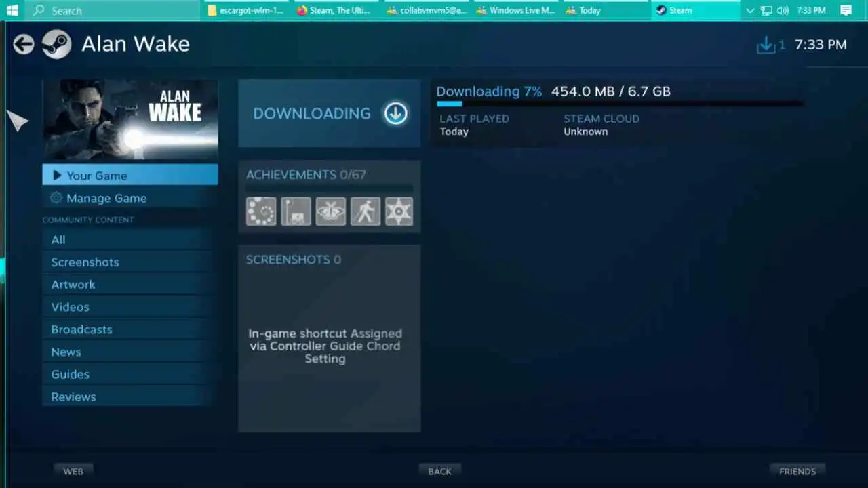Open the third achievement icon with moth
The image size is (868, 488).
pos(330,211)
